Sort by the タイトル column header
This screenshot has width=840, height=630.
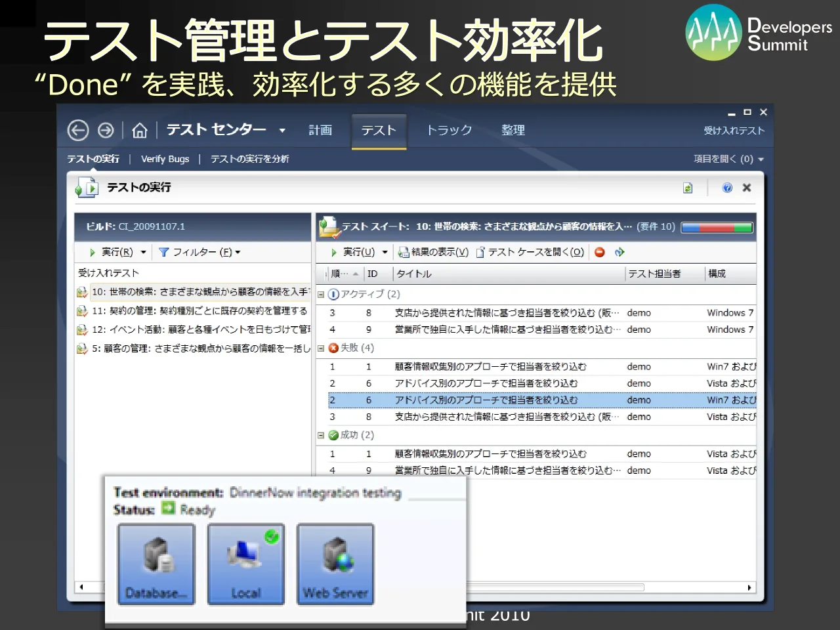point(507,274)
